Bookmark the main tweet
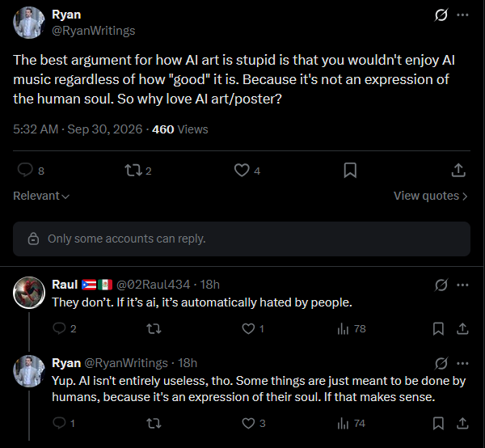Image resolution: width=485 pixels, height=448 pixels. pyautogui.click(x=350, y=170)
